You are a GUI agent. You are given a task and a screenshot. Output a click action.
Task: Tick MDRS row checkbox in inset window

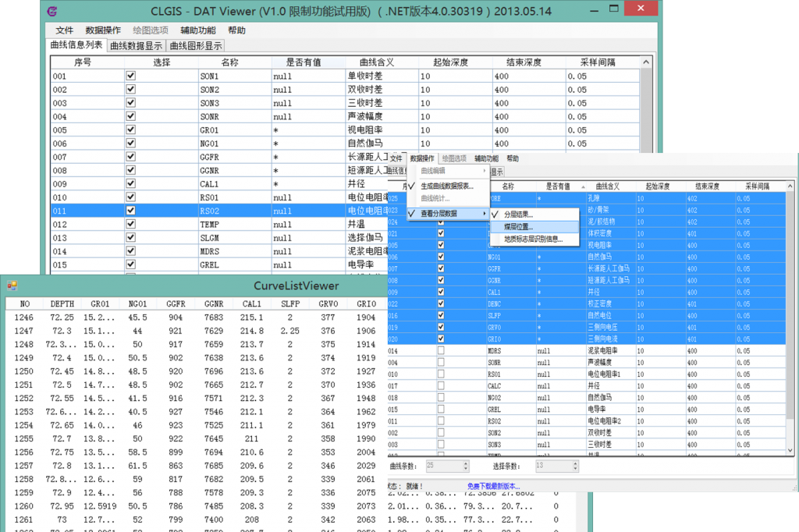tap(441, 350)
